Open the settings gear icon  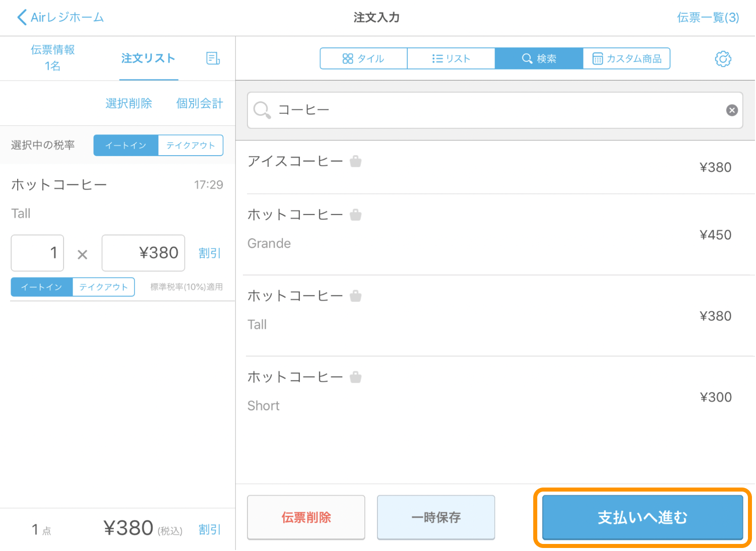tap(723, 59)
